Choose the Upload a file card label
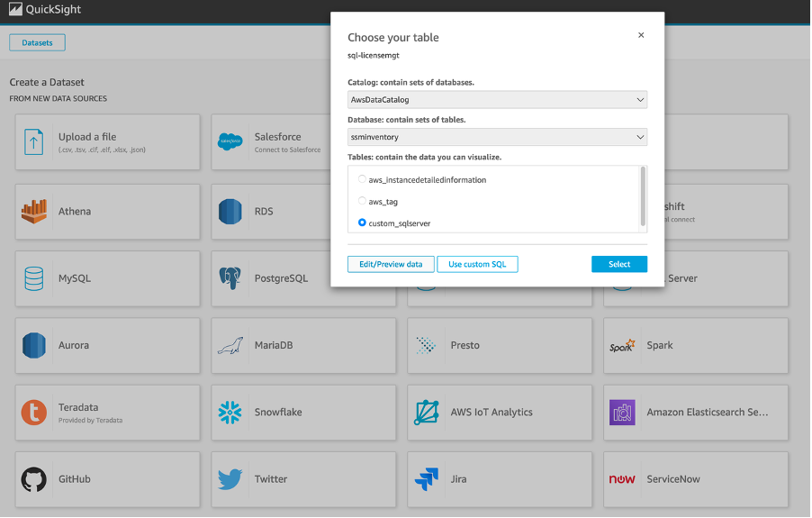This screenshot has width=812, height=518. 87,137
